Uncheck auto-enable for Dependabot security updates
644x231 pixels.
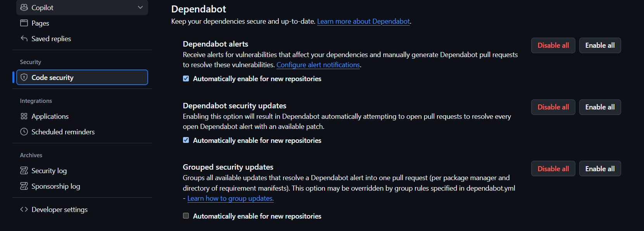tap(186, 140)
